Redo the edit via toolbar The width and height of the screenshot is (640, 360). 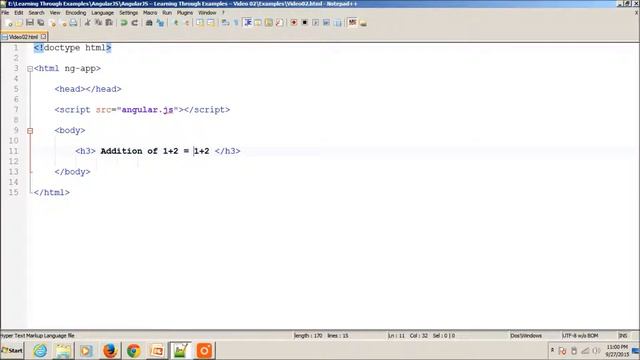point(135,23)
